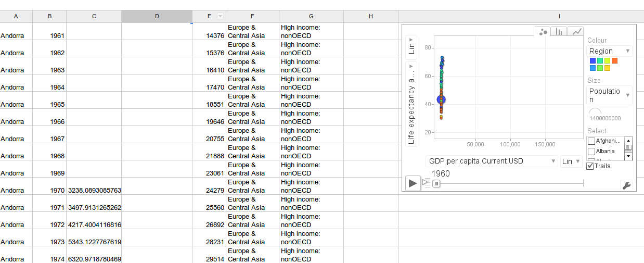Open the X-axis Lin scale dropdown
Image resolution: width=644 pixels, height=263 pixels.
click(x=571, y=161)
